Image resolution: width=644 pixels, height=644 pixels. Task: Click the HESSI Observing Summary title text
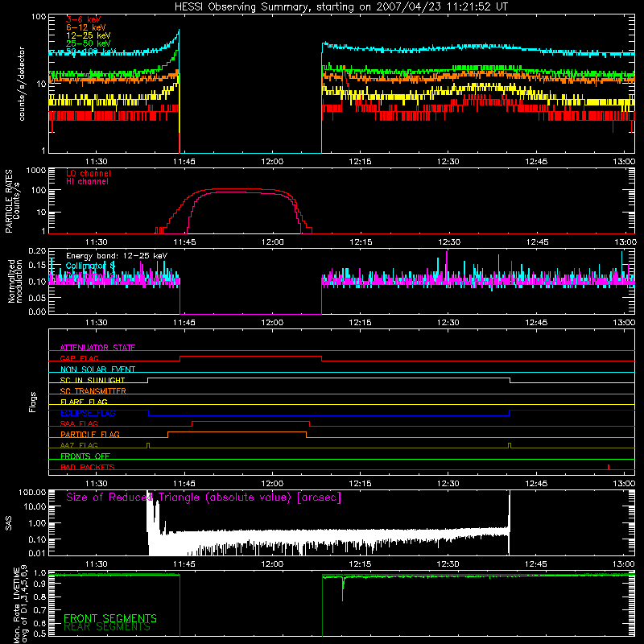341,7
